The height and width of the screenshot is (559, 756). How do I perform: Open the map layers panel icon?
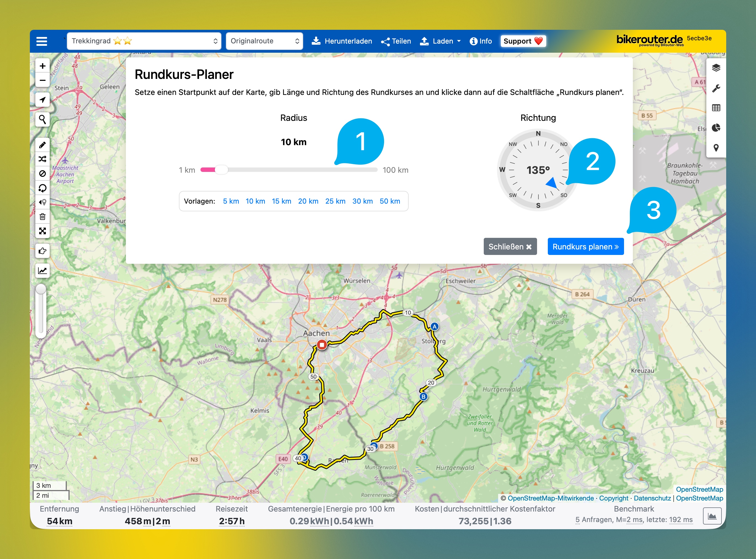point(716,68)
